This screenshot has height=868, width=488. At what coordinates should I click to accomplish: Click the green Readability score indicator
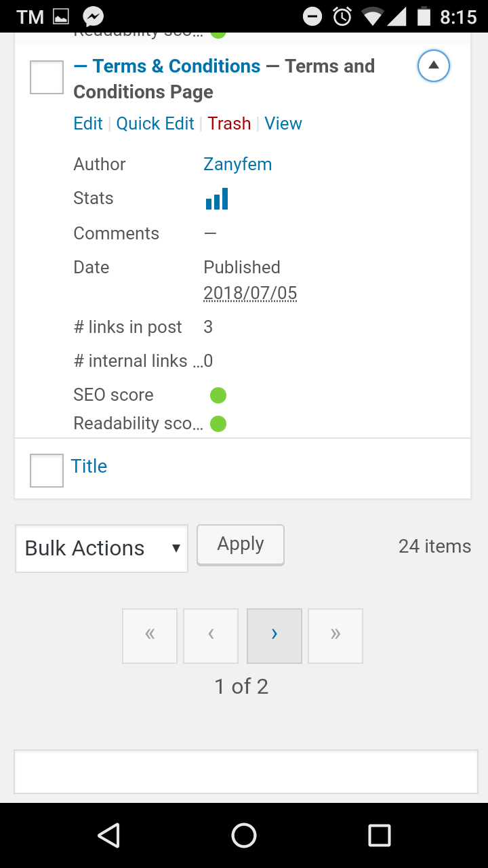click(218, 424)
